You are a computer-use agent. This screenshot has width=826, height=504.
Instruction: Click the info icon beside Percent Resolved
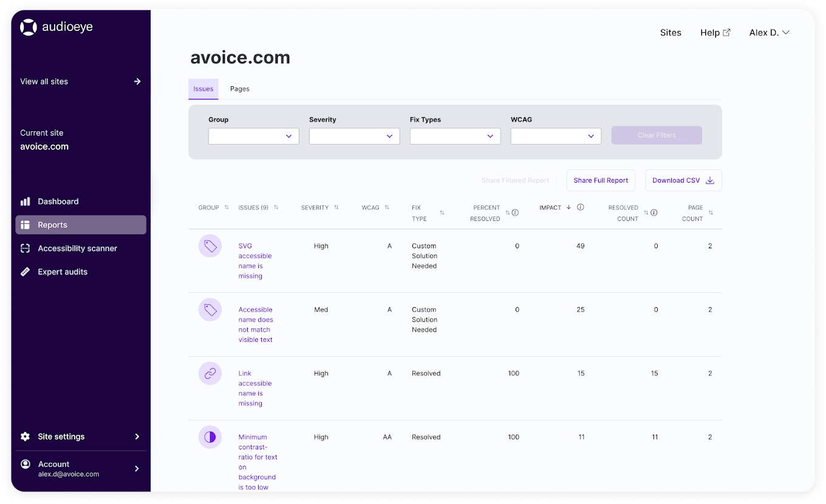[515, 213]
